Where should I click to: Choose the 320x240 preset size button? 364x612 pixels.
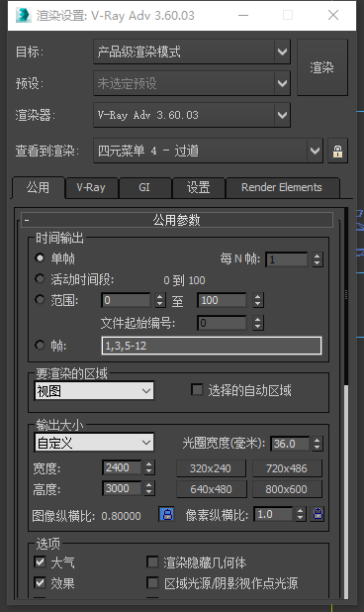coord(211,468)
